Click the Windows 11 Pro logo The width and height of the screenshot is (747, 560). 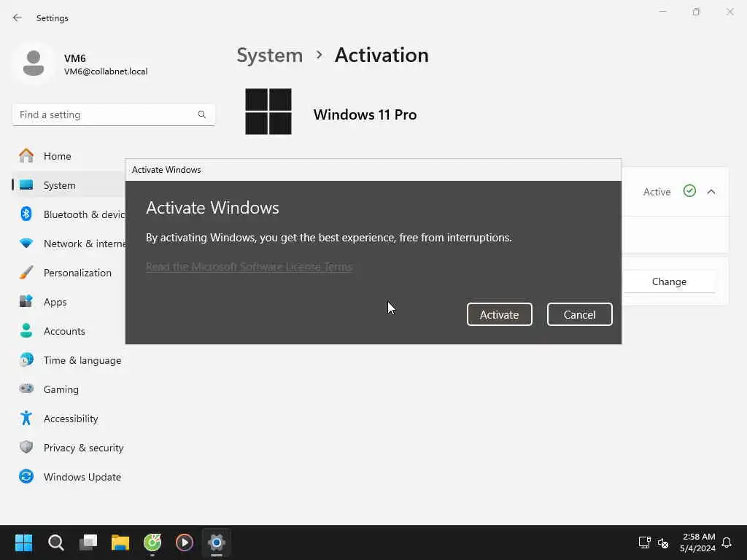click(x=268, y=112)
